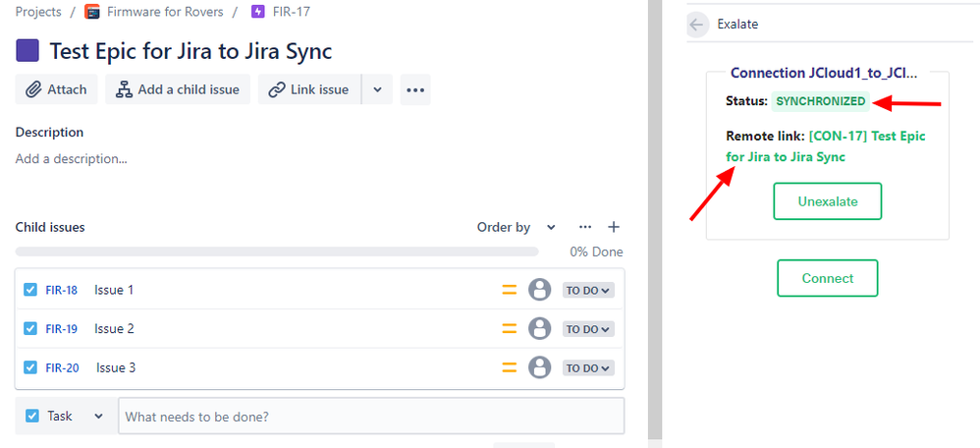Open the CON-17 remote link
Viewport: 980px width, 448px height.
[x=826, y=146]
